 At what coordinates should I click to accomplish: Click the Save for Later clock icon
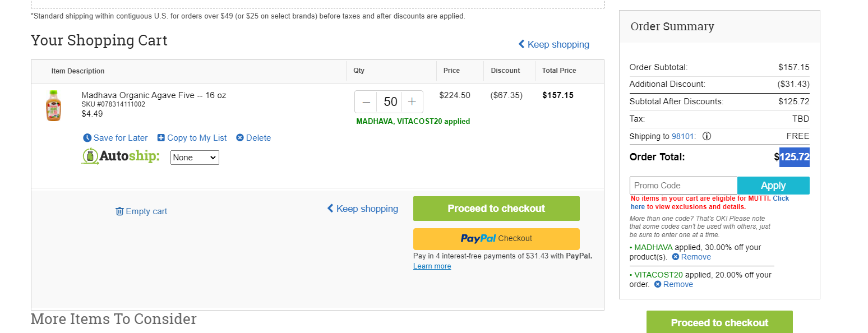coord(87,138)
